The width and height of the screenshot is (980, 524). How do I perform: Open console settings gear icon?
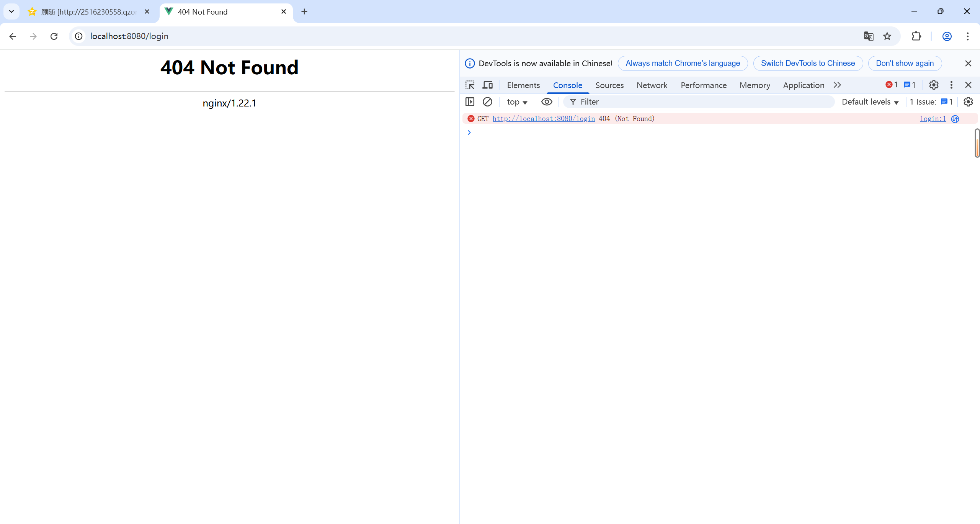(x=968, y=102)
